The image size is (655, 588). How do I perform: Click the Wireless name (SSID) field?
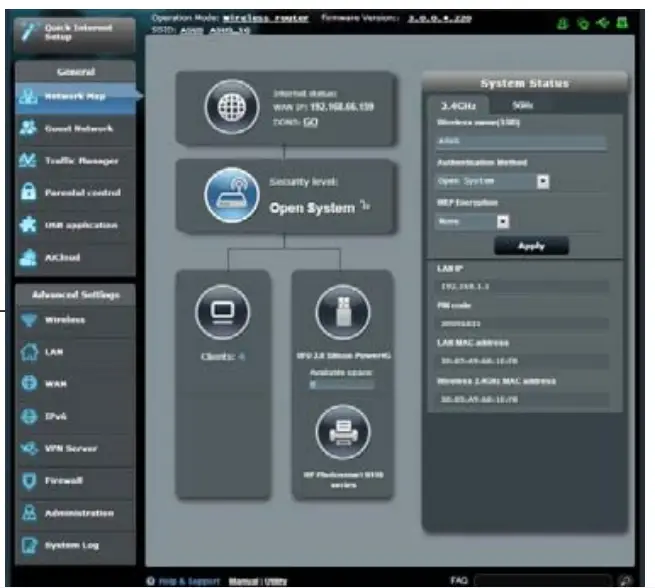click(522, 142)
